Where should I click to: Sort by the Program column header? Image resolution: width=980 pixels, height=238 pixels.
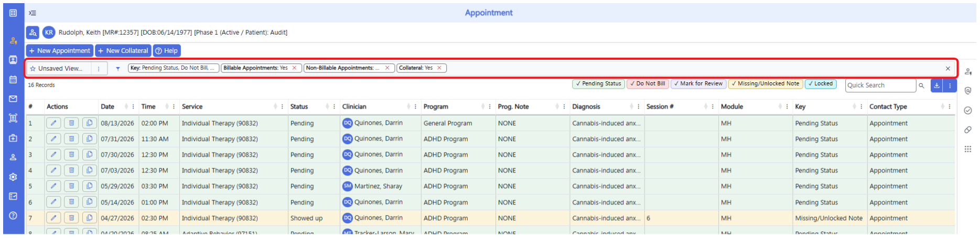pos(436,106)
